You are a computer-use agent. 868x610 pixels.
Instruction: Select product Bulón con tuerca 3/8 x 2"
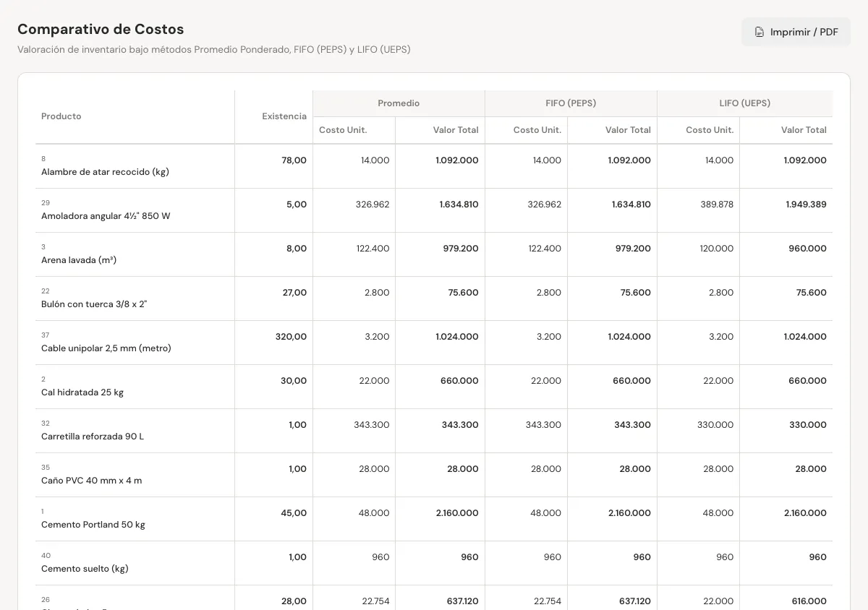click(x=94, y=304)
